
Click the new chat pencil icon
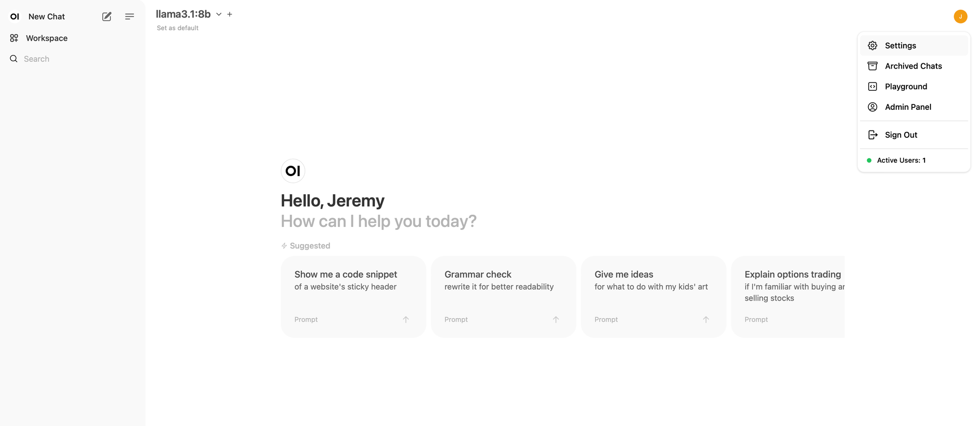click(x=107, y=17)
